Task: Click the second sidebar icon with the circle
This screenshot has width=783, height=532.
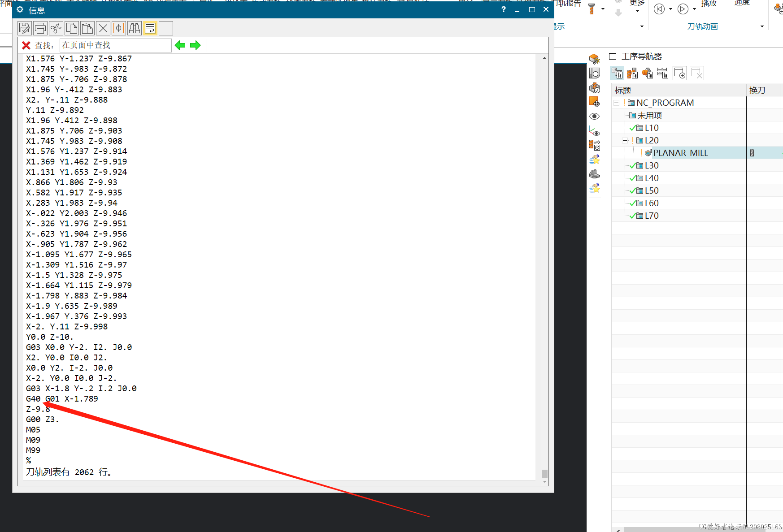Action: [595, 73]
